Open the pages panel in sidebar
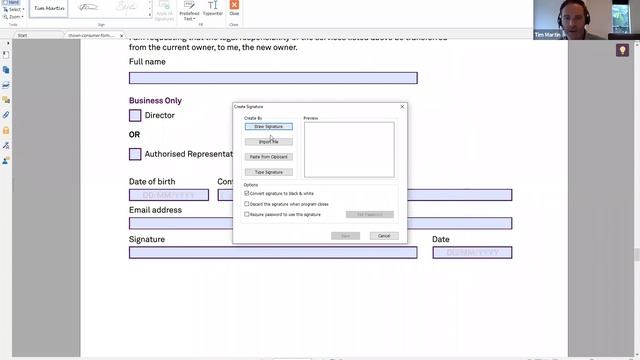The width and height of the screenshot is (640, 360). pos(6,70)
